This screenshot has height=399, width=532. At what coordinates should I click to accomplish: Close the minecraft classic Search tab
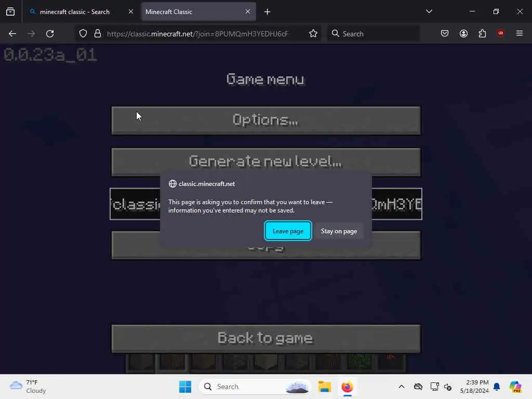click(130, 12)
